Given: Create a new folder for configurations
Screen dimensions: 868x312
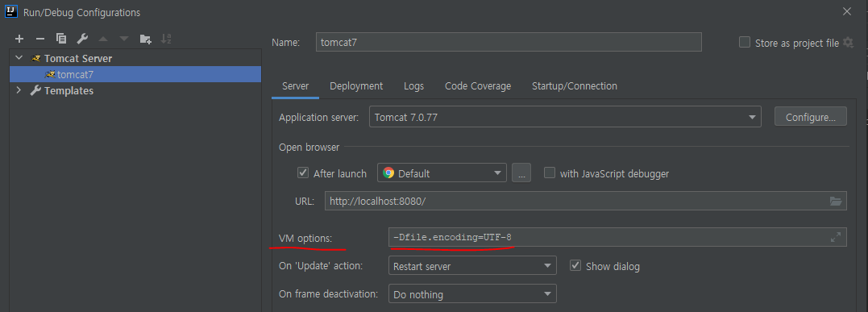Looking at the screenshot, I should point(145,39).
